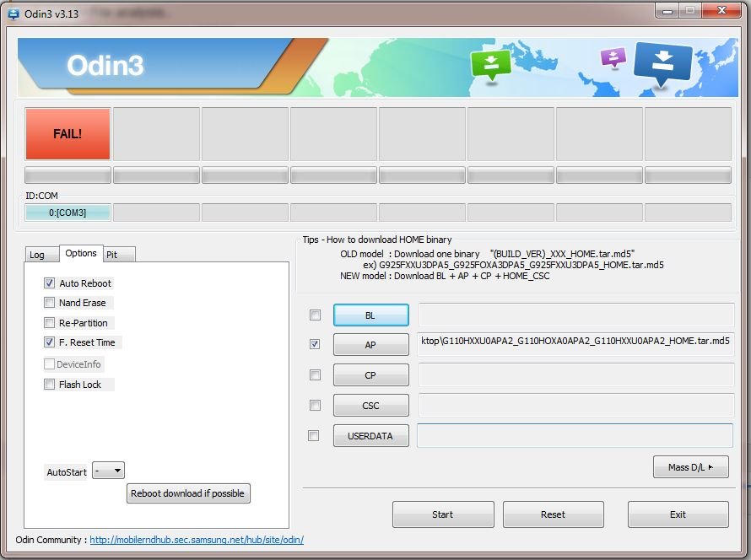Tick the checkbox next to USERDATA
This screenshot has width=751, height=560.
point(314,435)
